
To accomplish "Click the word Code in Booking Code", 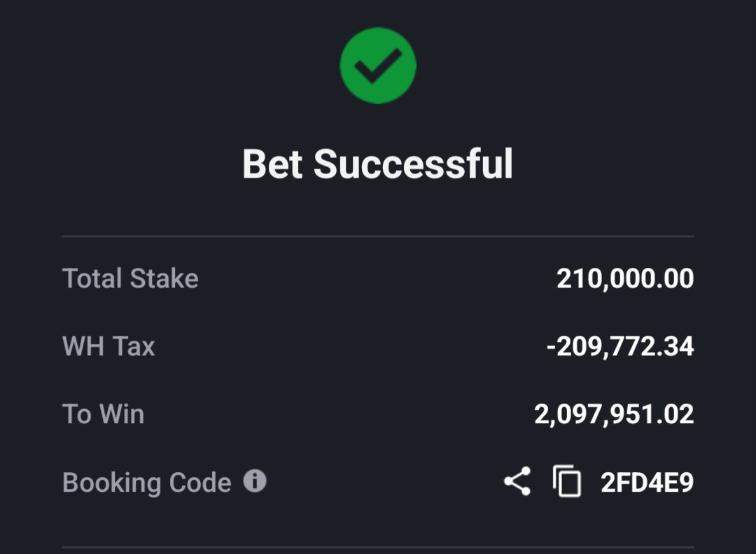I will [x=200, y=482].
